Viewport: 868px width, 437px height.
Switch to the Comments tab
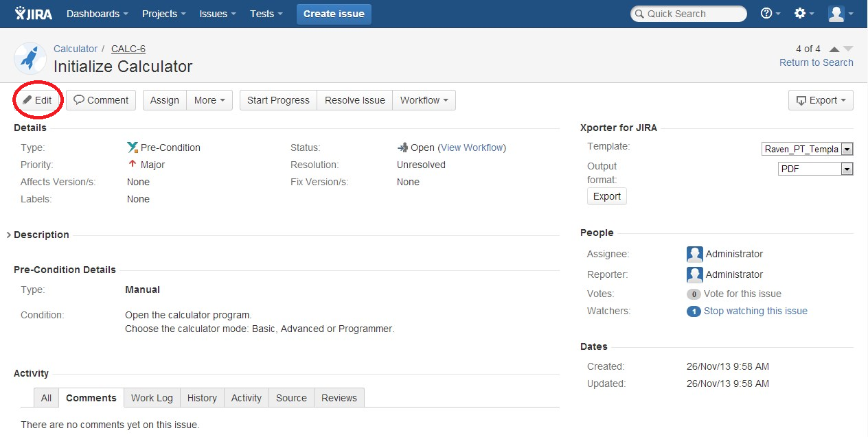tap(91, 398)
